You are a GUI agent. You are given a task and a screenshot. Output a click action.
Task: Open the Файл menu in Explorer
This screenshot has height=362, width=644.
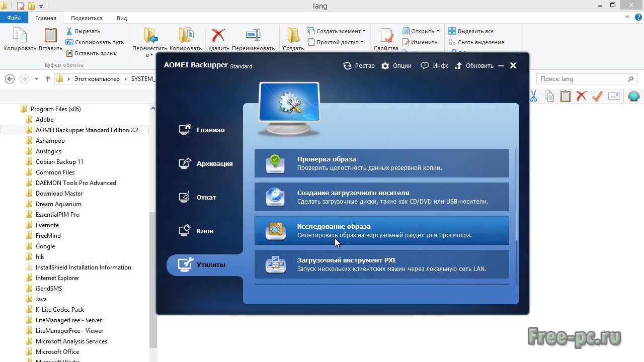click(x=14, y=18)
